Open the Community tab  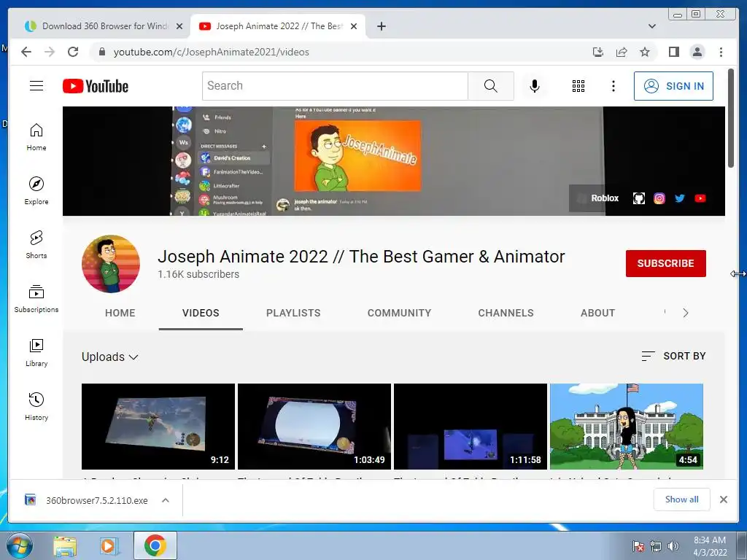tap(399, 313)
